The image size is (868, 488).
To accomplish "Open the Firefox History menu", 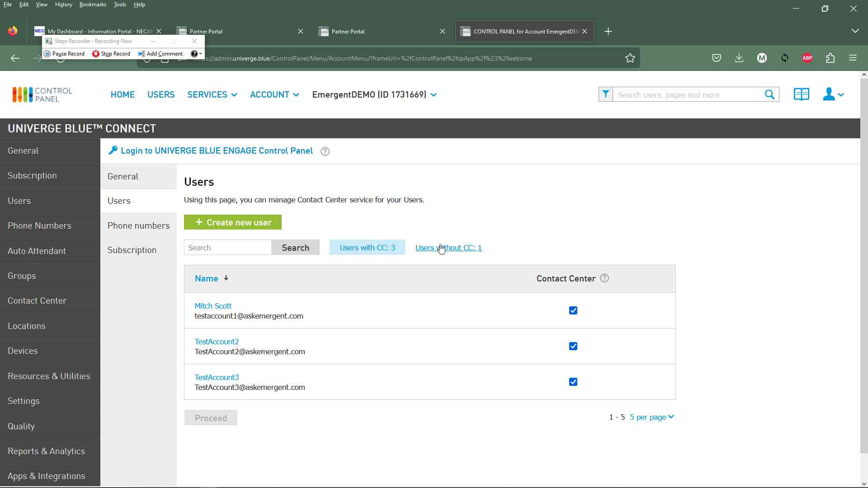I will pos(63,5).
